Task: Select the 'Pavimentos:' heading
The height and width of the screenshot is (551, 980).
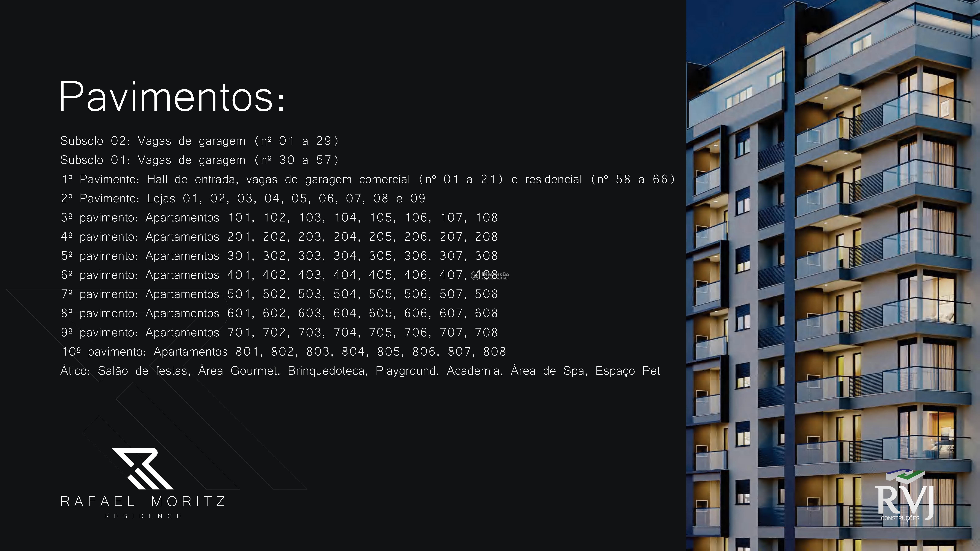Action: tap(172, 96)
